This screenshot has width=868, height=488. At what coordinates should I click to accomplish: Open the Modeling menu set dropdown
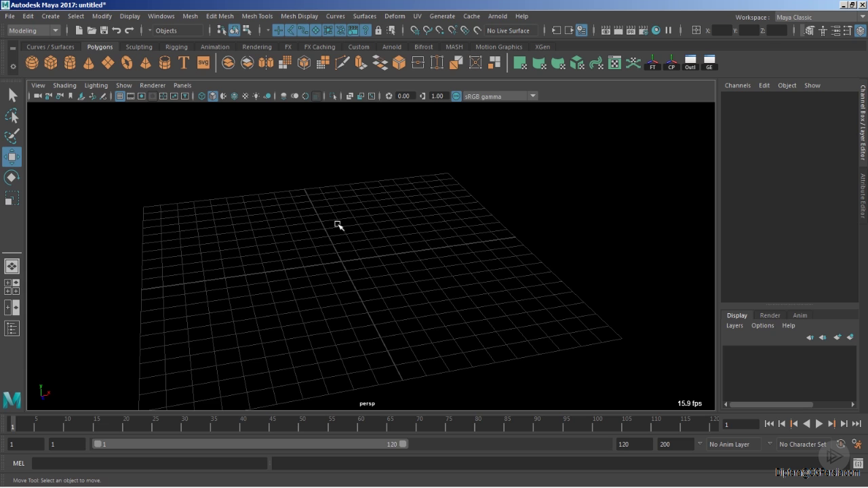[34, 30]
